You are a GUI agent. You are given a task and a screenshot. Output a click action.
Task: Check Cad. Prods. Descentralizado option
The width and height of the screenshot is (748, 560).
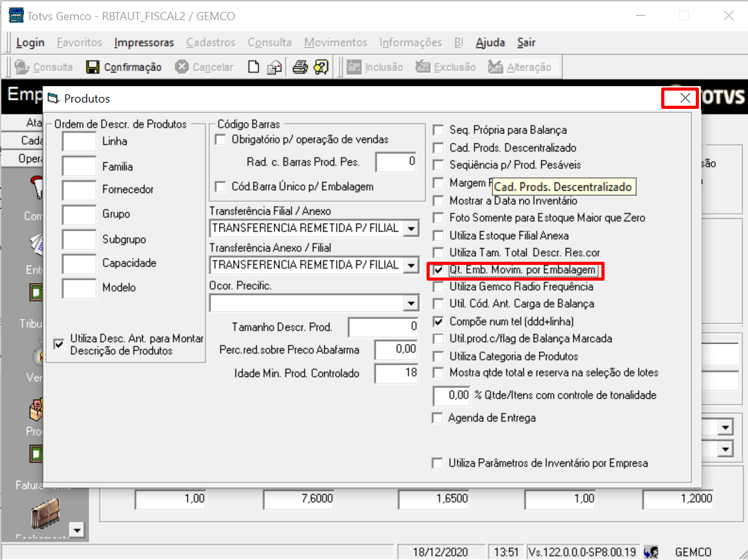click(x=438, y=148)
